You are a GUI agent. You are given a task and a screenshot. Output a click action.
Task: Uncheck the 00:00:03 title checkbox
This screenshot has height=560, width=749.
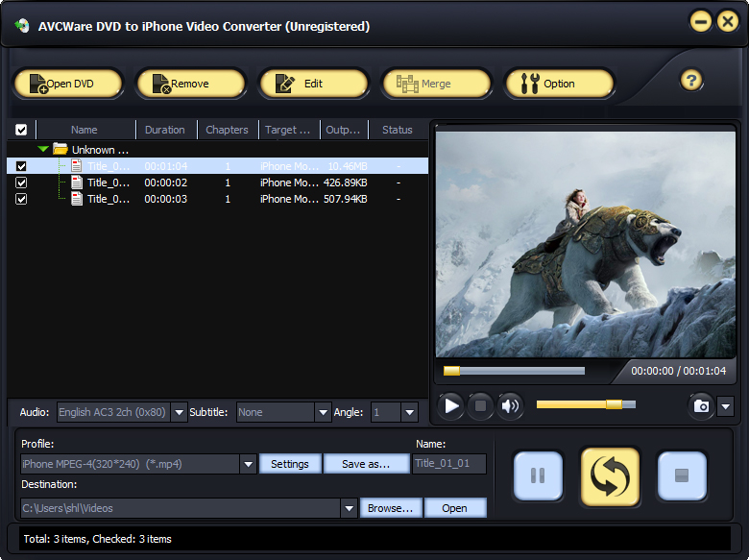tap(21, 199)
